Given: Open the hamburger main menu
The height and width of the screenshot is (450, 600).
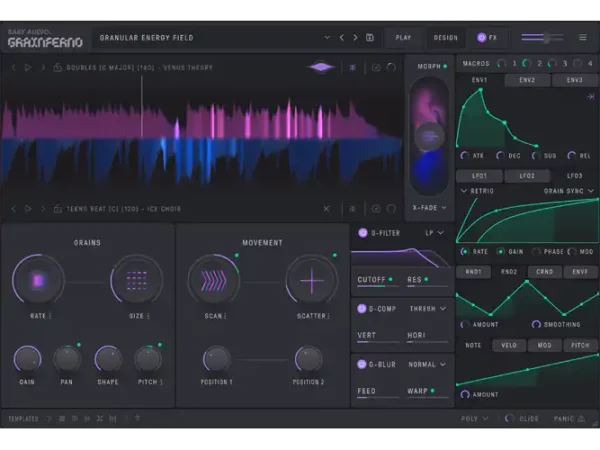Looking at the screenshot, I should [582, 38].
